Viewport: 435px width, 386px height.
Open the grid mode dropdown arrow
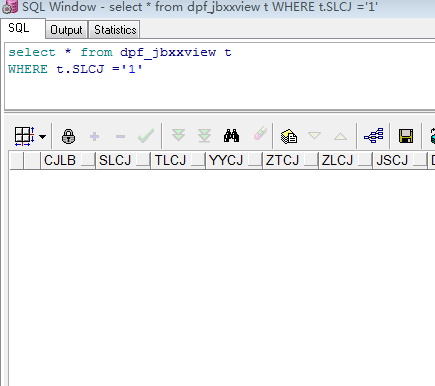[42, 136]
